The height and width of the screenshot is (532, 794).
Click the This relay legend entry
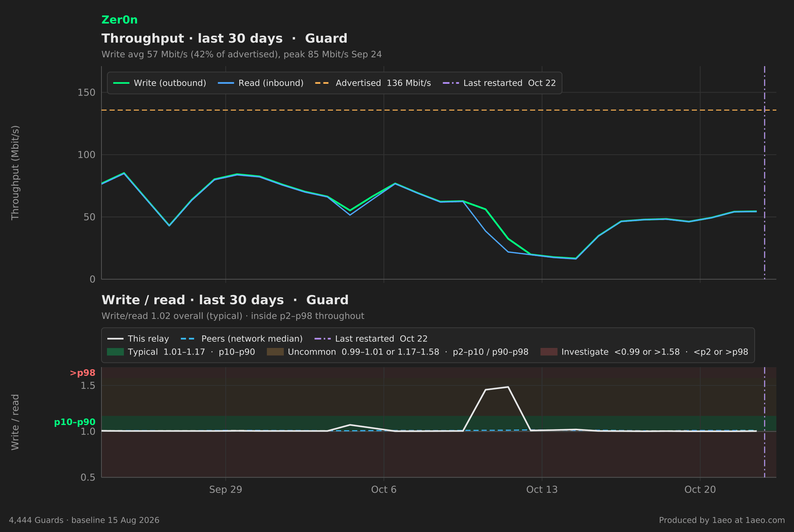[138, 339]
